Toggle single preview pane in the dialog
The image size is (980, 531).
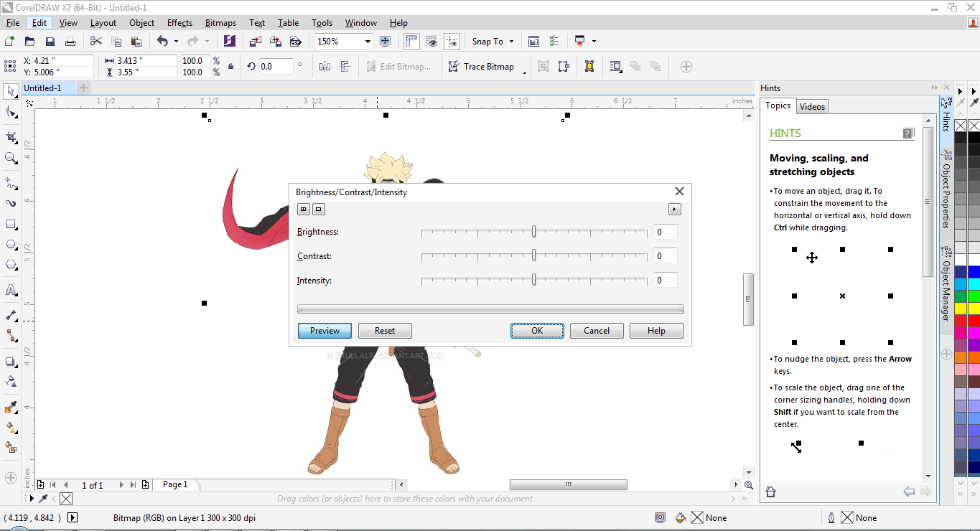319,210
